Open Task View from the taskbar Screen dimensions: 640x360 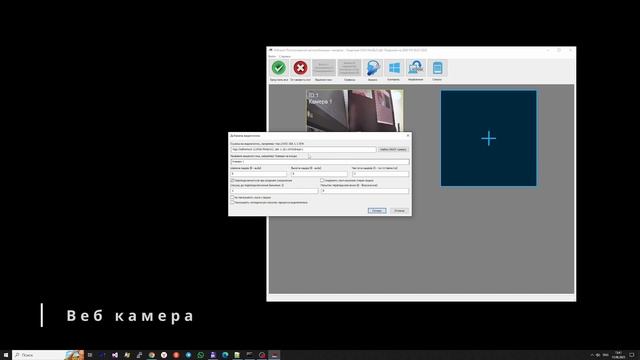click(90, 355)
